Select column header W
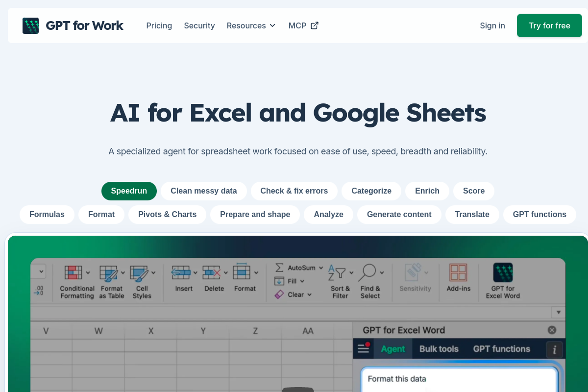 98,331
